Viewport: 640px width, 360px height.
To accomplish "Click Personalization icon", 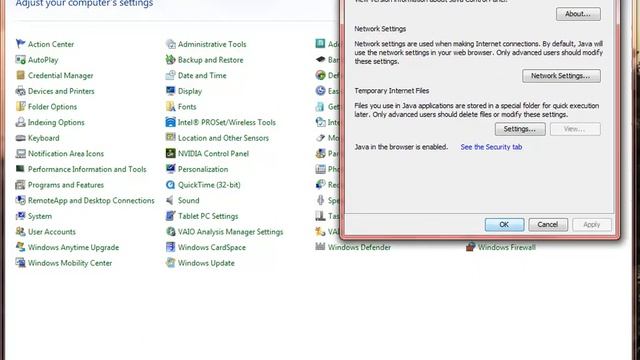I will click(x=170, y=169).
